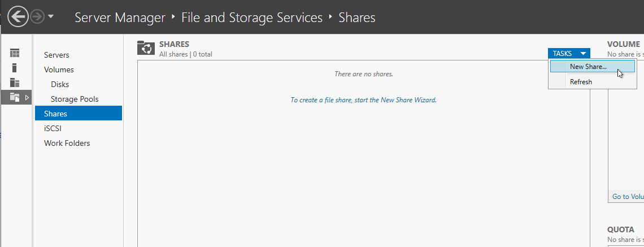Open the Servers page
This screenshot has height=247, width=644.
pos(56,55)
